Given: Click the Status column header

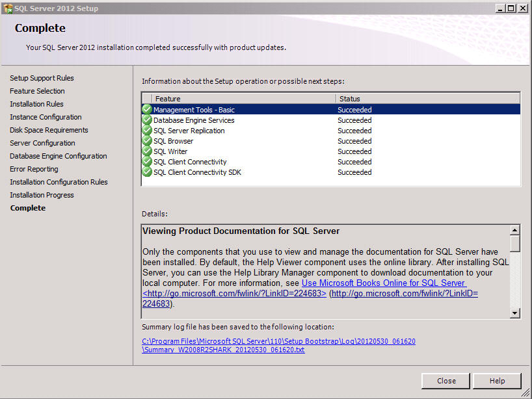Looking at the screenshot, I should coord(428,99).
